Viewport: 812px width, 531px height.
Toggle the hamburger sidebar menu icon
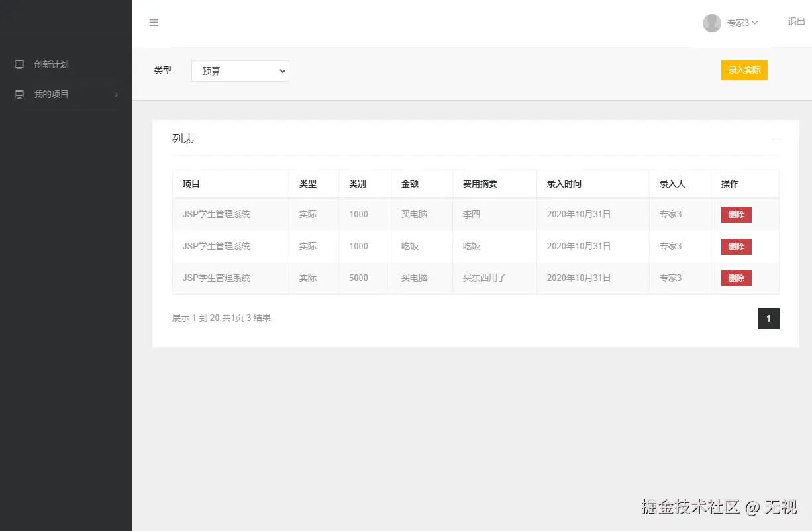(154, 23)
